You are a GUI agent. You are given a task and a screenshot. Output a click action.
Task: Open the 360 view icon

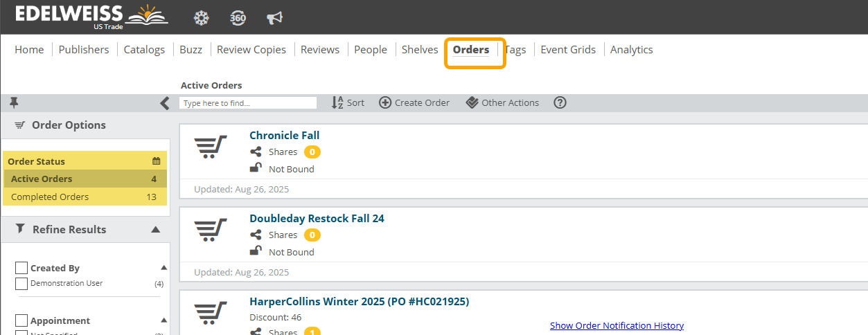[x=238, y=18]
